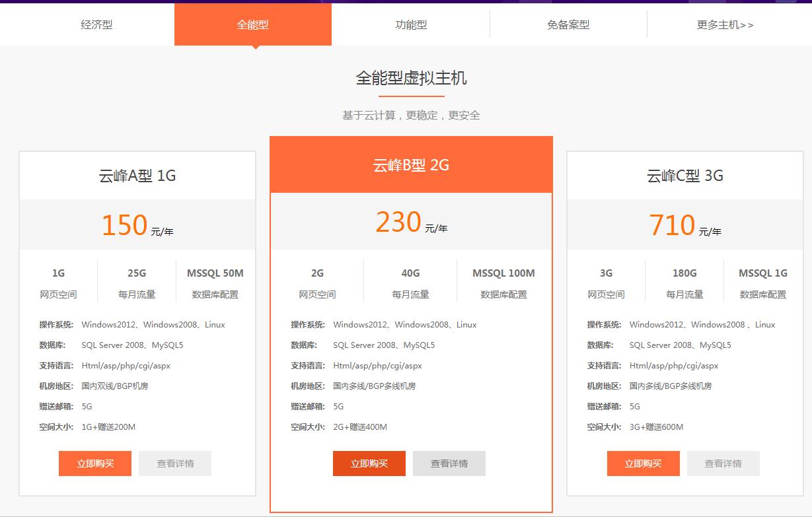Click 1G web space value in 云峰A型
The height and width of the screenshot is (517, 812).
(x=58, y=273)
